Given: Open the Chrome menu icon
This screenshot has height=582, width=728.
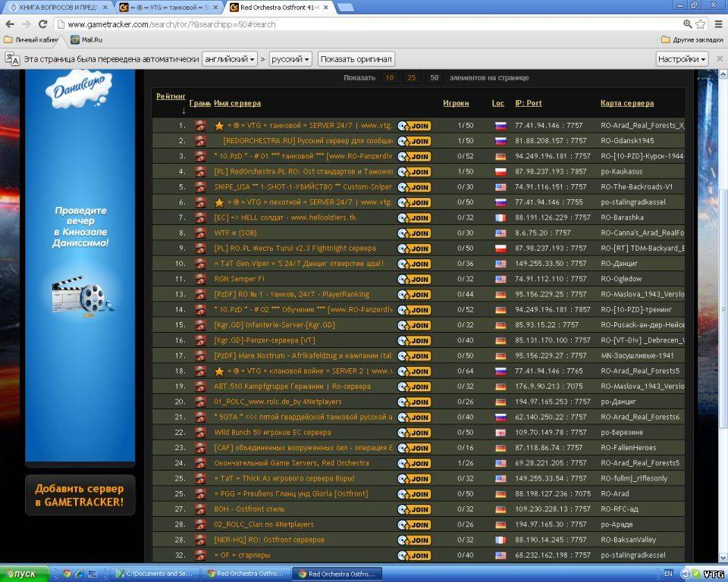Looking at the screenshot, I should pos(718,24).
